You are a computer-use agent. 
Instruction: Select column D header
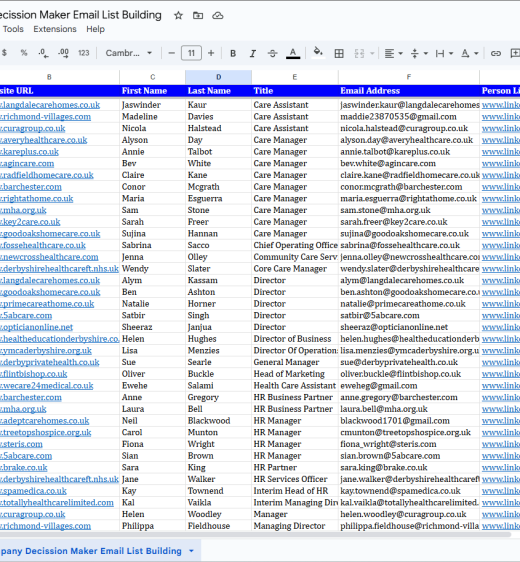[x=218, y=77]
